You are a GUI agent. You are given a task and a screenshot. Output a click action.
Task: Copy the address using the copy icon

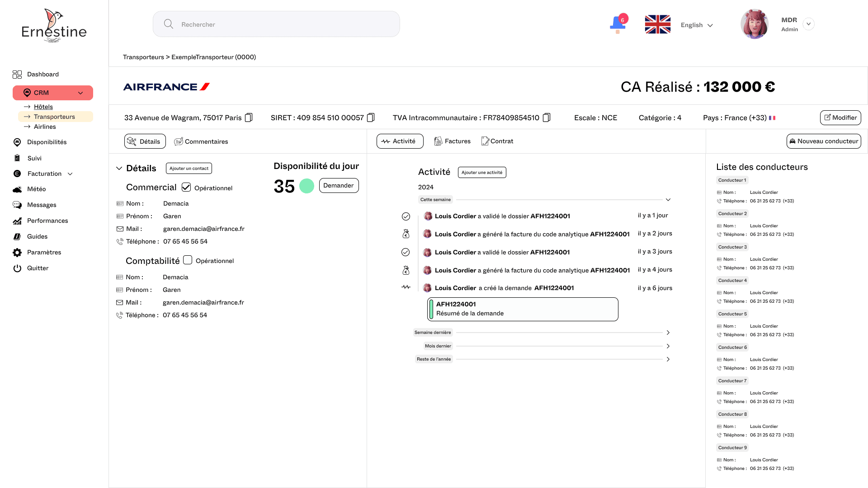[249, 117]
